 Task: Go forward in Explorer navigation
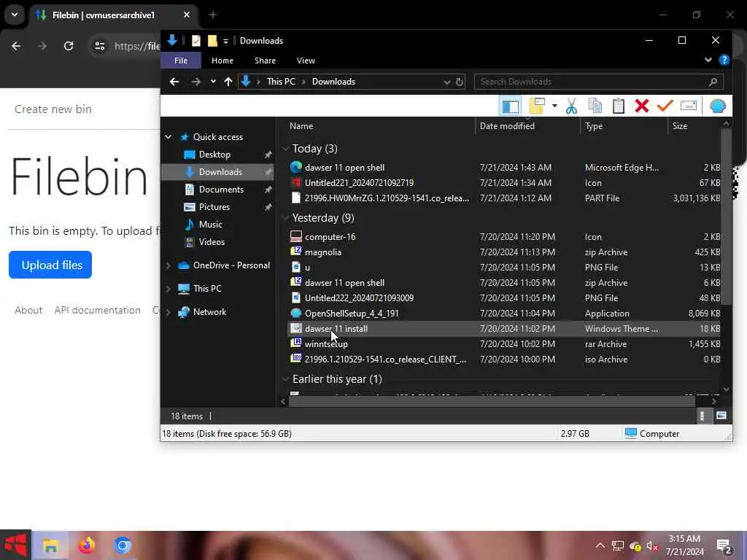(x=196, y=82)
